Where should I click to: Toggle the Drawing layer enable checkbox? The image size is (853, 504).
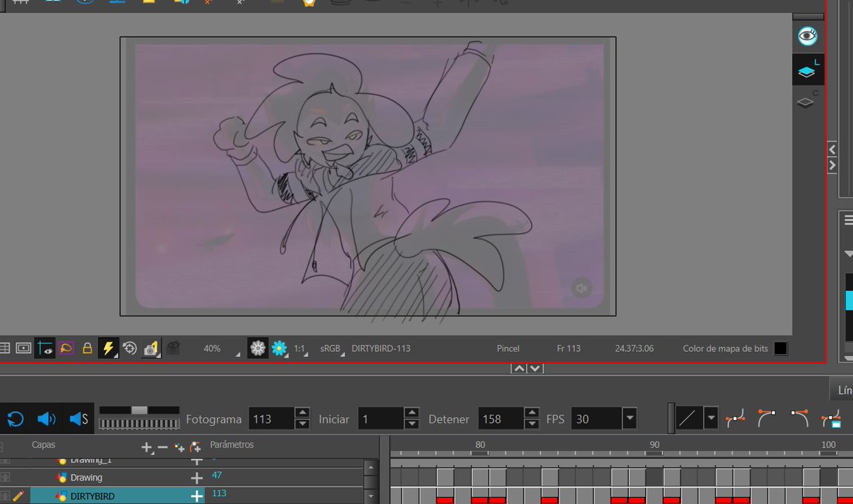pyautogui.click(x=5, y=478)
